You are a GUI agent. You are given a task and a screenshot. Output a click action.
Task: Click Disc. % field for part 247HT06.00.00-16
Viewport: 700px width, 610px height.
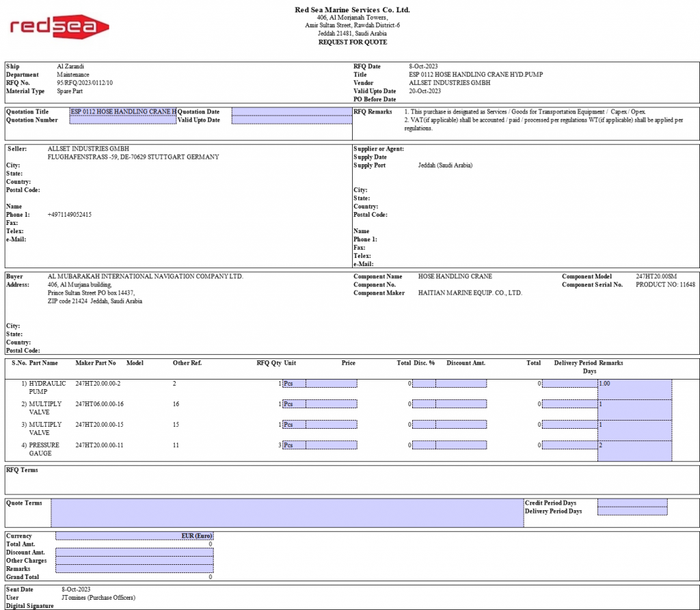coord(424,404)
